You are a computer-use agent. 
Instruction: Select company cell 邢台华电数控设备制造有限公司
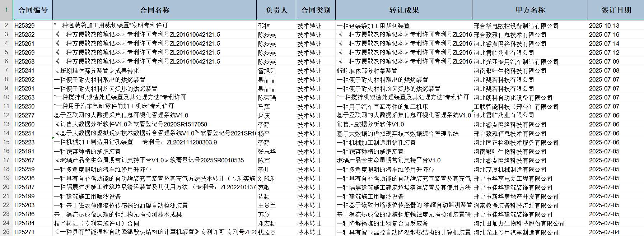(x=530, y=26)
